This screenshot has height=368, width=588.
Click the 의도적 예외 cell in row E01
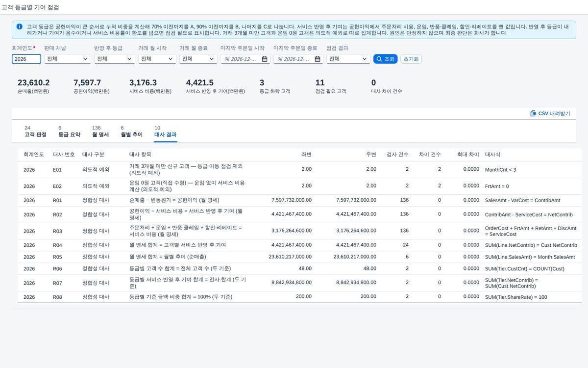click(96, 169)
